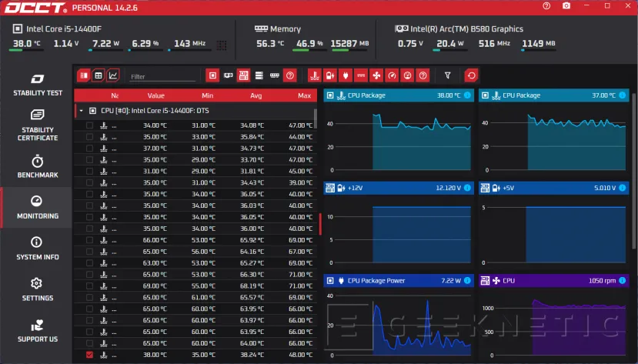Uncheck the checked 38.00 °C sensor row
The width and height of the screenshot is (638, 364).
click(90, 355)
